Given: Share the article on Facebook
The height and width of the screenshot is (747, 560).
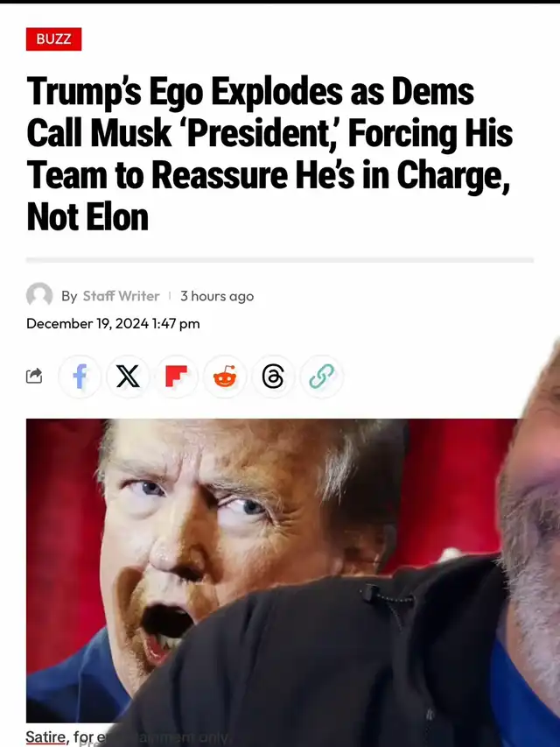Looking at the screenshot, I should click(80, 377).
